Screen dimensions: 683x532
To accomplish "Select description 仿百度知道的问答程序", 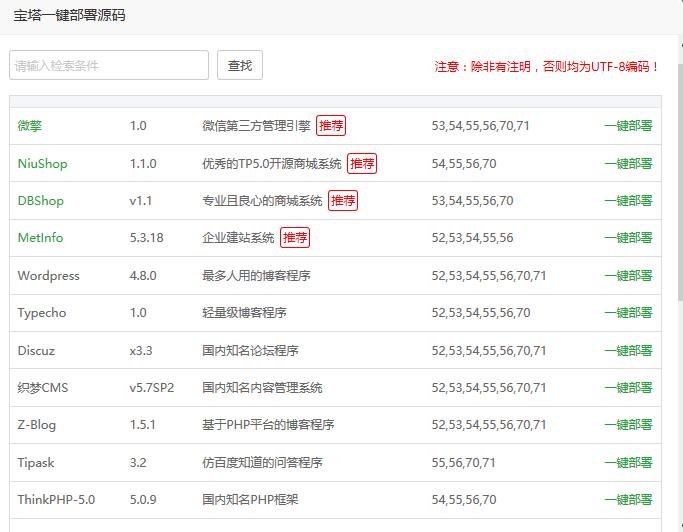I will pos(262,463).
